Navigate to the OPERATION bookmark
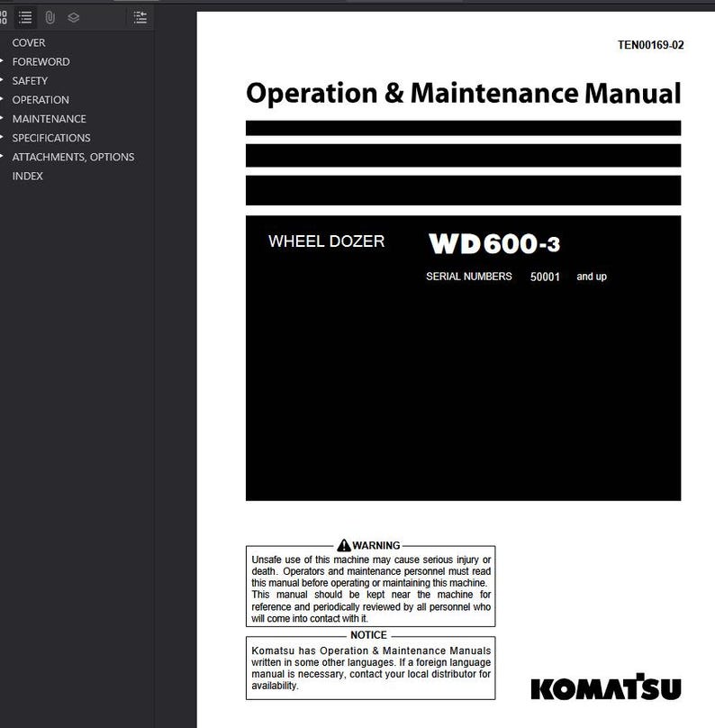This screenshot has width=715, height=728. (41, 100)
